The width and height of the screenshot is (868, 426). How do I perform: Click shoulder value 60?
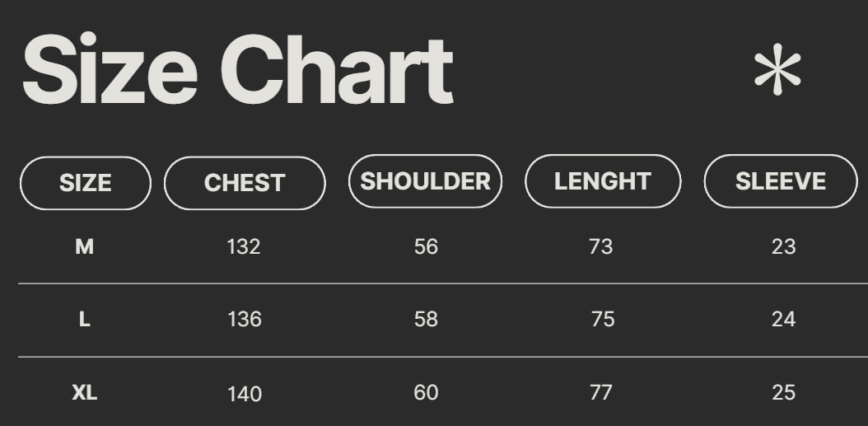(427, 393)
